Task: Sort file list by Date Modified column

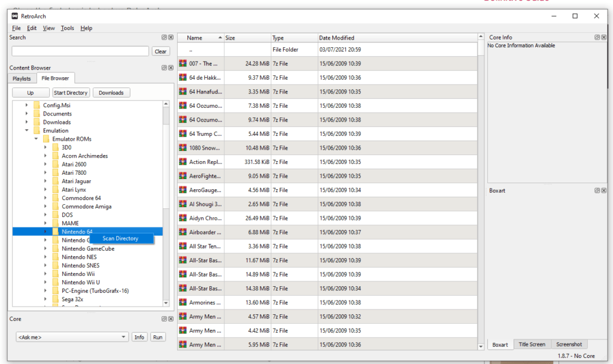Action: [x=397, y=38]
